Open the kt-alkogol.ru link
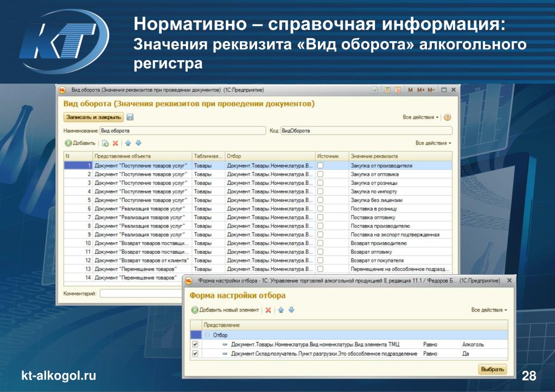555x392 pixels. pyautogui.click(x=59, y=375)
